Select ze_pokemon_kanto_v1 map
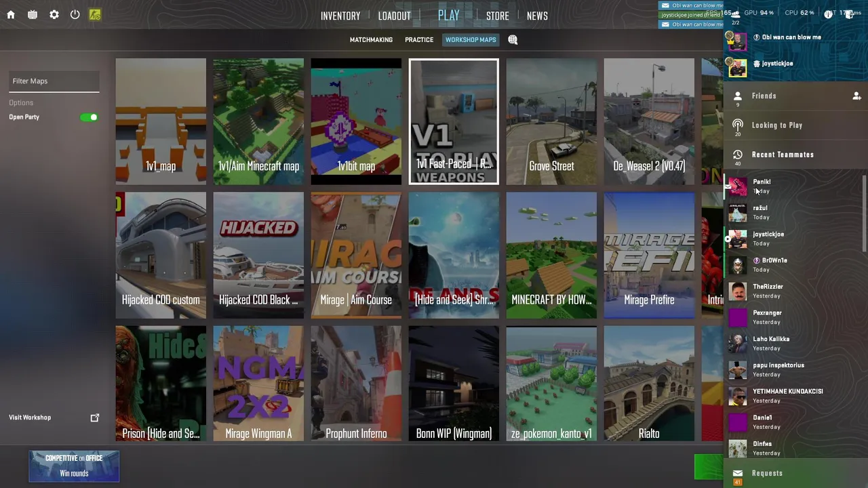Image resolution: width=868 pixels, height=488 pixels. tap(551, 384)
